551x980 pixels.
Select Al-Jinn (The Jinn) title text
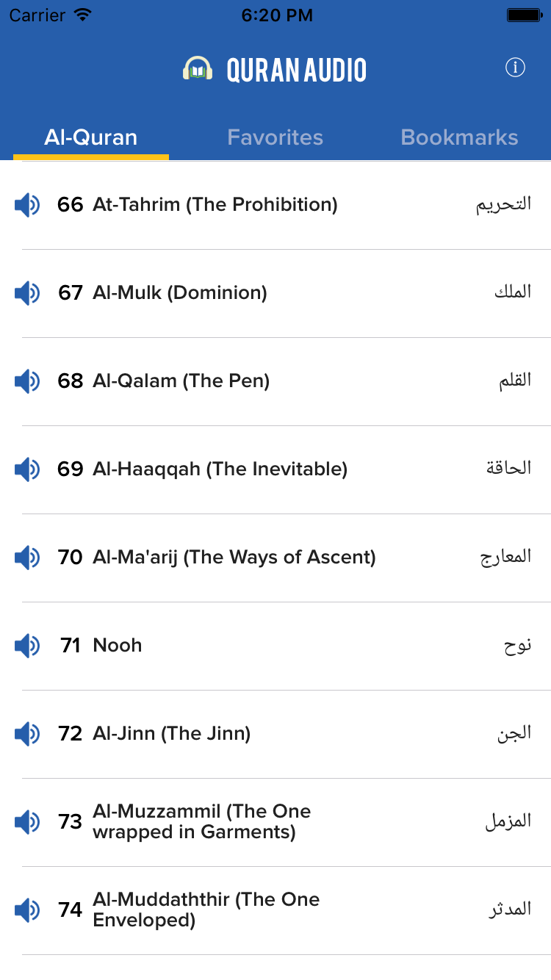tap(171, 734)
